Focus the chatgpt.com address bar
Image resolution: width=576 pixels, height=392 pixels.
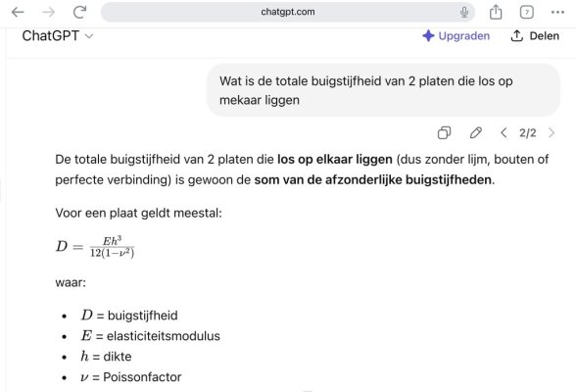(x=288, y=12)
